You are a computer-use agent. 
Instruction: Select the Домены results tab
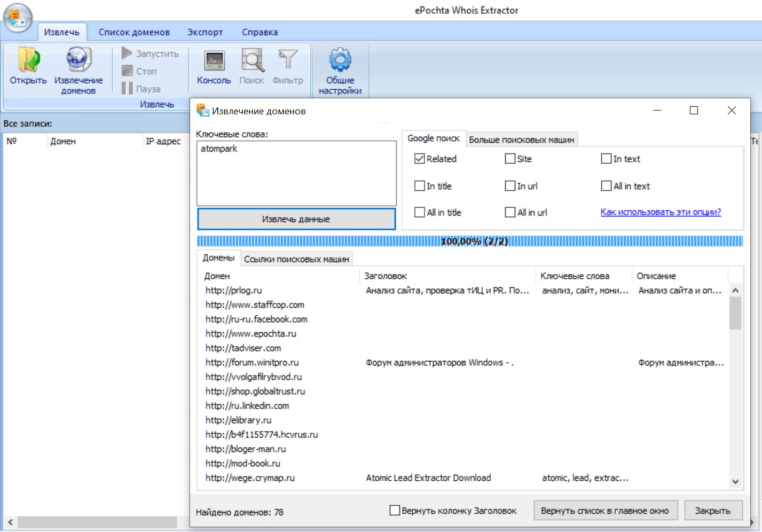[x=218, y=257]
